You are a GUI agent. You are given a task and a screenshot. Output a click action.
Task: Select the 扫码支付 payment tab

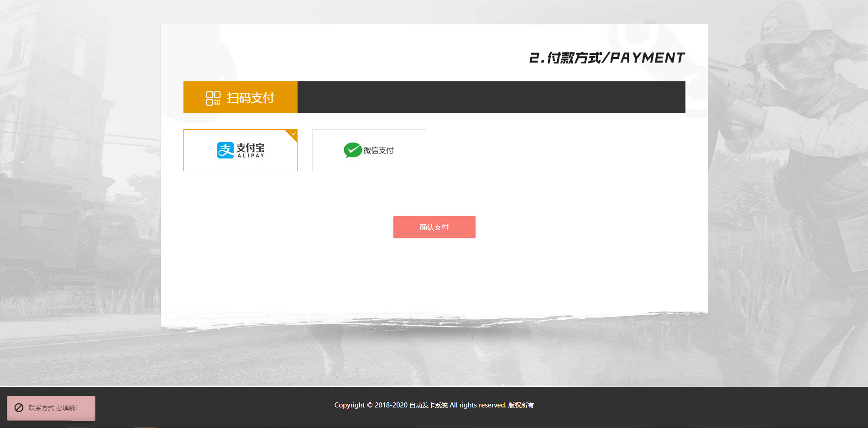click(241, 97)
